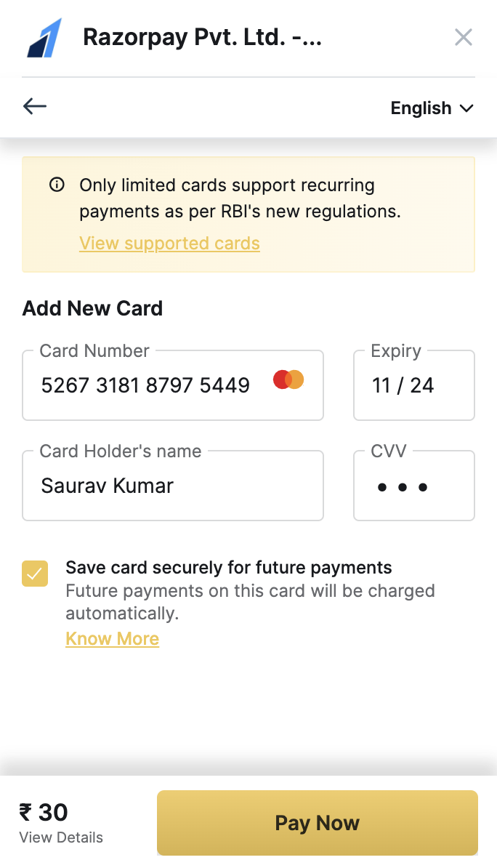Click the Razorpay logo icon
497x868 pixels.
click(44, 38)
